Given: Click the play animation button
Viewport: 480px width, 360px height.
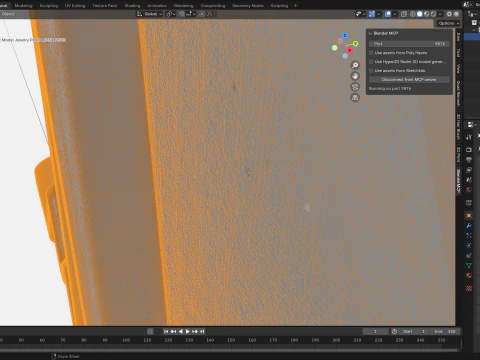Looking at the screenshot, I should [187, 331].
